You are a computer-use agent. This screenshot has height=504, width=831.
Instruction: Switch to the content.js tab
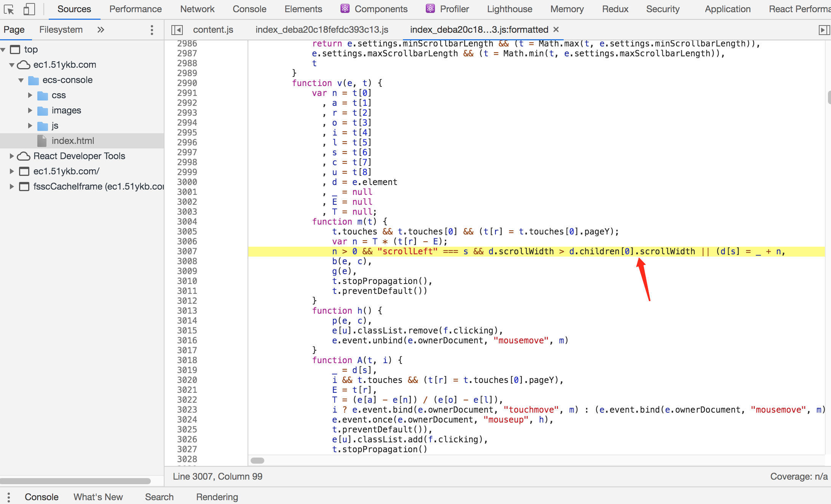click(213, 29)
